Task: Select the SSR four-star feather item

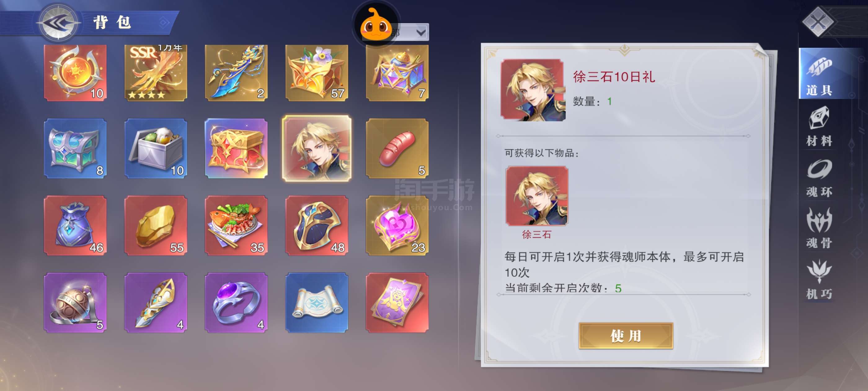Action: click(156, 73)
